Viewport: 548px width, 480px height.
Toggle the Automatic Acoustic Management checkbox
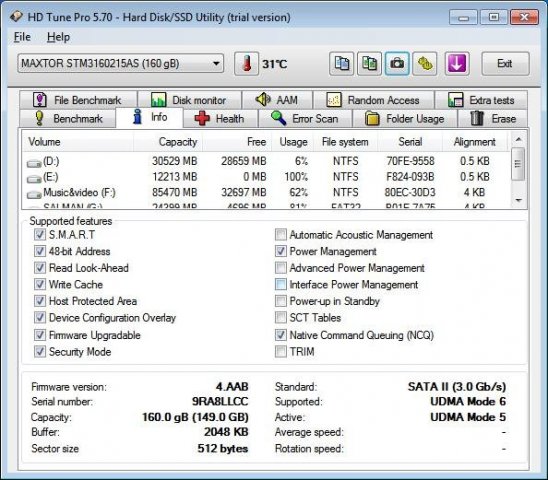coord(281,235)
